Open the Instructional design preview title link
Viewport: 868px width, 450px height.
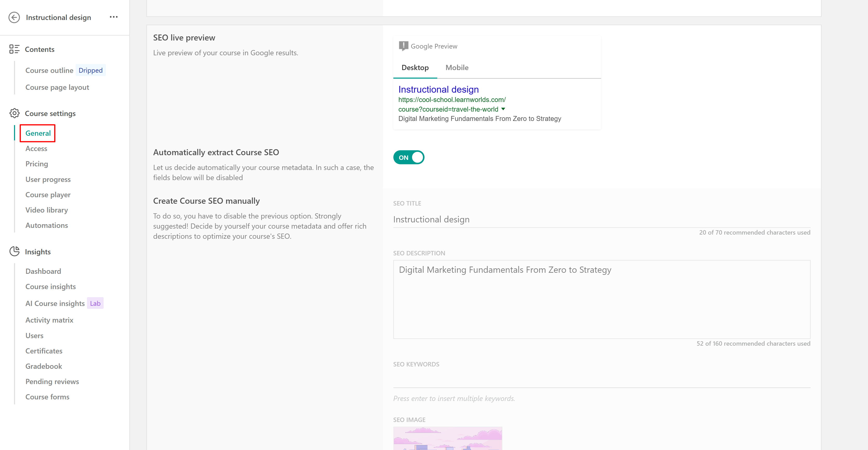[438, 89]
